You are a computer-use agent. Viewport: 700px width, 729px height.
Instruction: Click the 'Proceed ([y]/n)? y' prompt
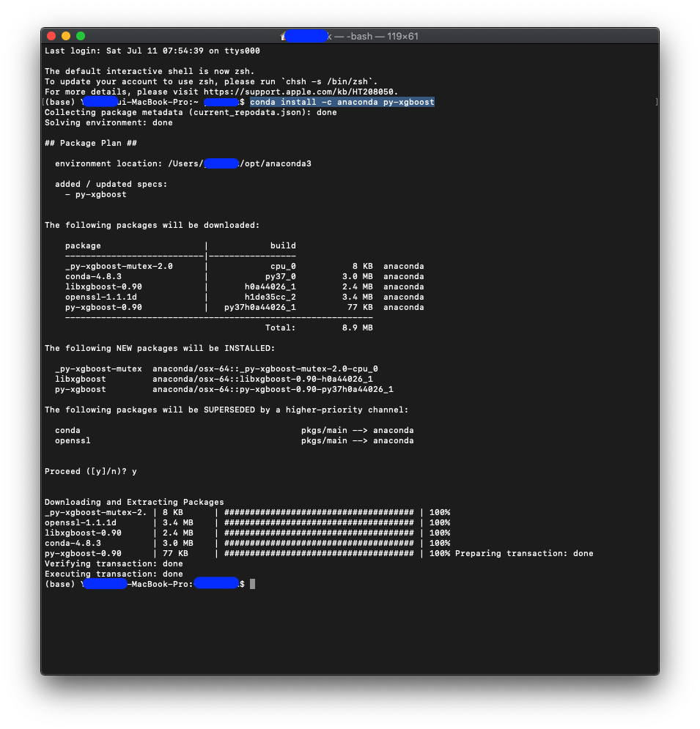tap(91, 471)
